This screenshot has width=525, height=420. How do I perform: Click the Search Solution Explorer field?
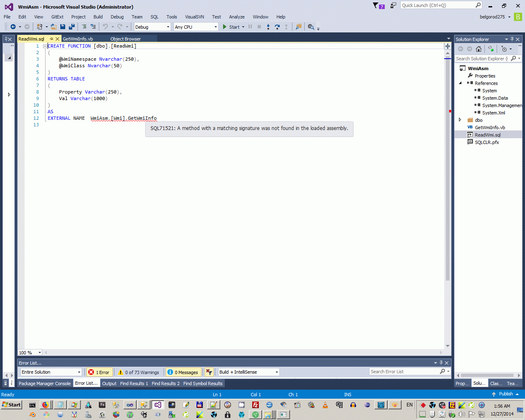pos(482,59)
